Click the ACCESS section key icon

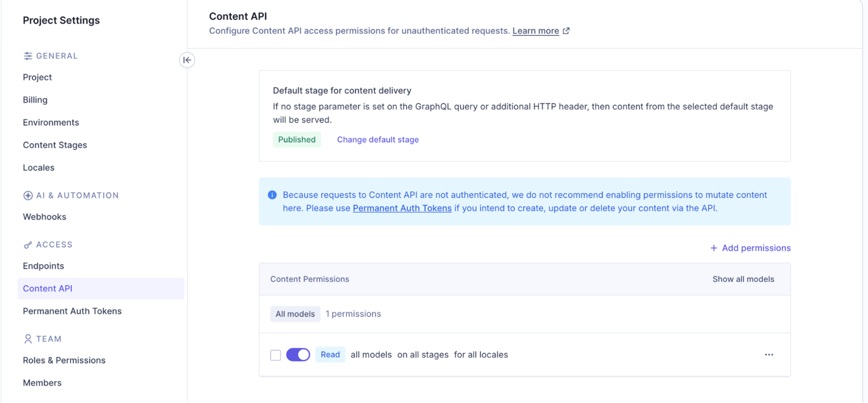(x=28, y=245)
